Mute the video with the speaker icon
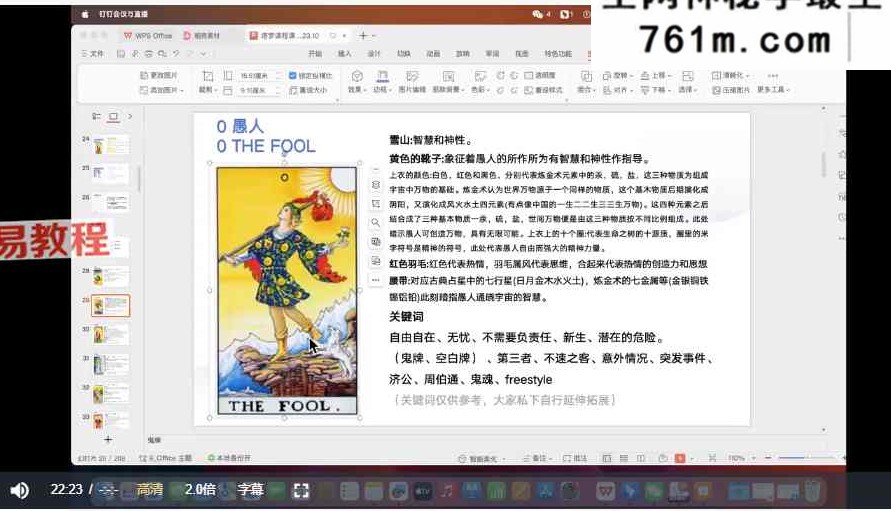This screenshot has width=891, height=511. click(19, 490)
